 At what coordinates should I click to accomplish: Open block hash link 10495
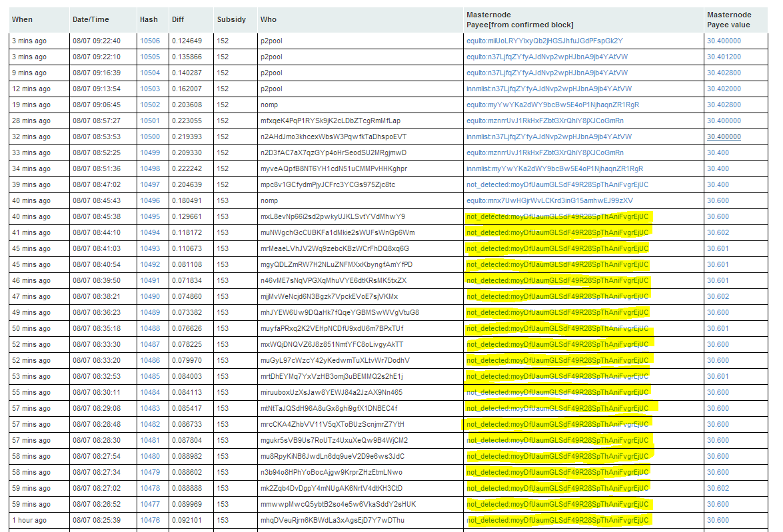point(150,216)
